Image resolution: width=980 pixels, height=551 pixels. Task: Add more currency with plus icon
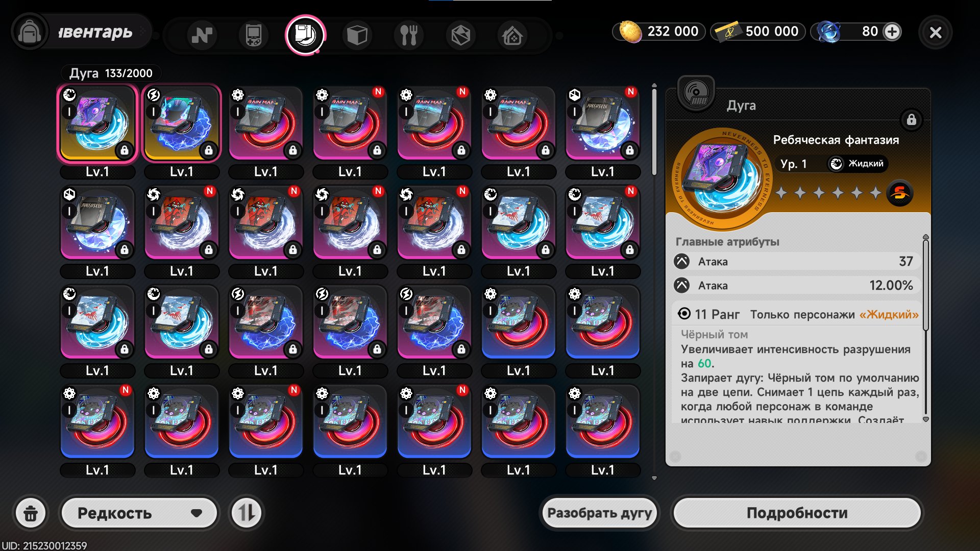892,32
